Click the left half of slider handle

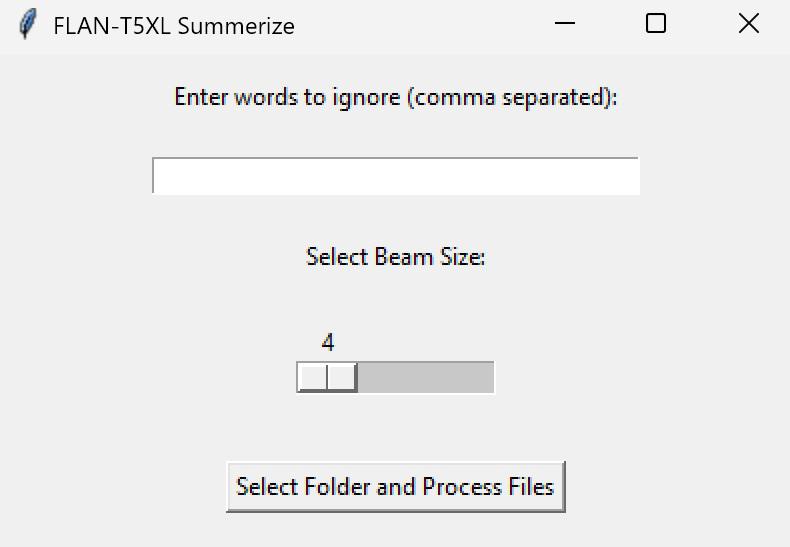312,377
